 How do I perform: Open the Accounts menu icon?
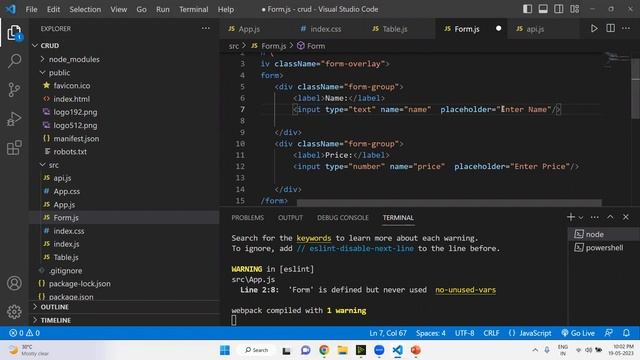pos(14,283)
